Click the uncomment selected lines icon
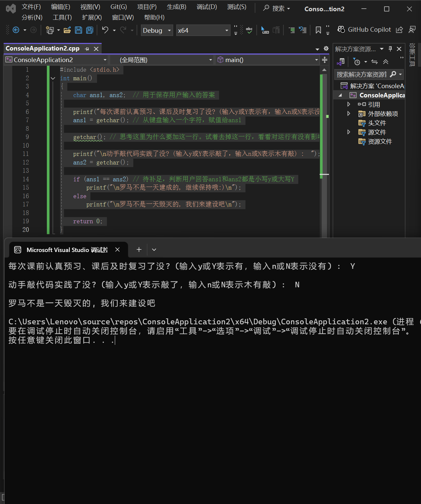Image resolution: width=421 pixels, height=504 pixels. pos(303,30)
